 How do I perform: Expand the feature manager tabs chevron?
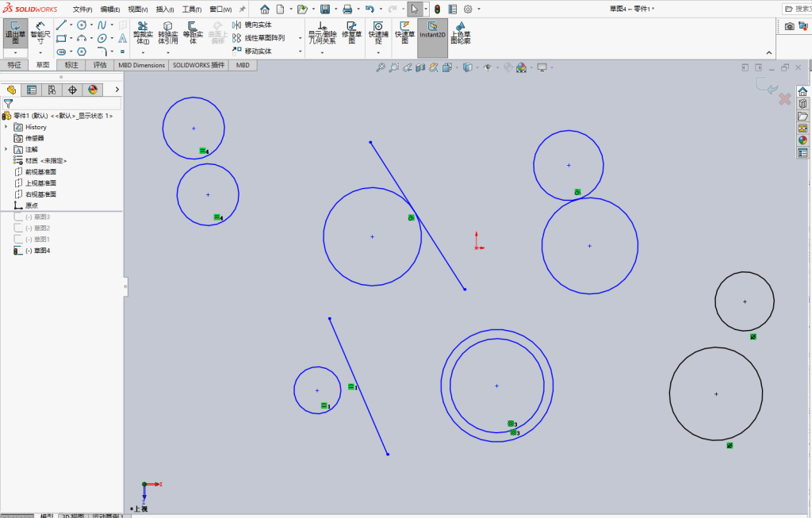pos(117,90)
